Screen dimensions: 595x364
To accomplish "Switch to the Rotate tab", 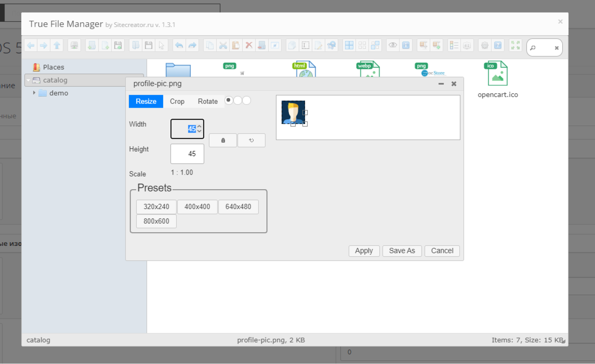I will 208,101.
